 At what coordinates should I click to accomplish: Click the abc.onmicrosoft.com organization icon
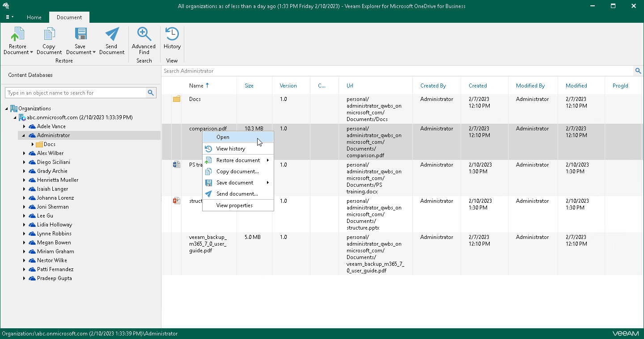click(x=22, y=117)
